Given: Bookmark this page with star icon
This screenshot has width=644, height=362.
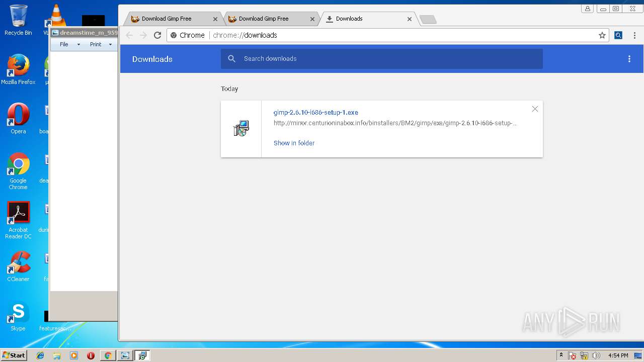Looking at the screenshot, I should point(602,35).
